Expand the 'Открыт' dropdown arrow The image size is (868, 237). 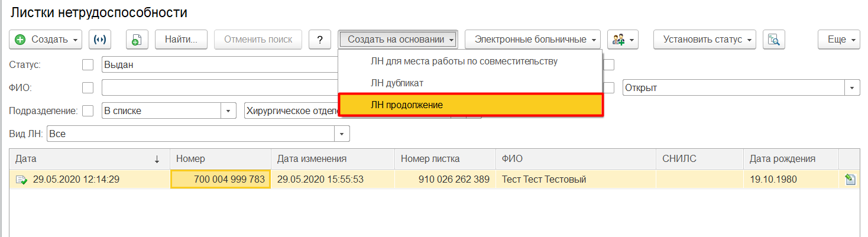click(852, 88)
